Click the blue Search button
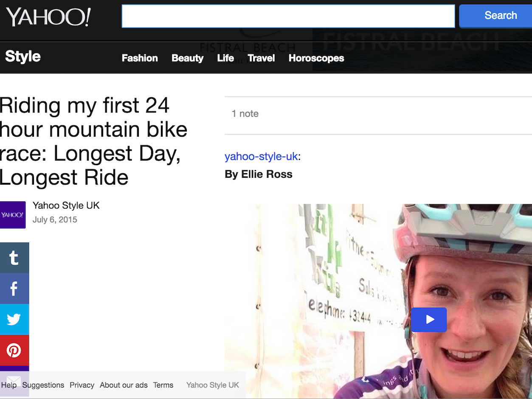532x399 pixels. pos(495,16)
